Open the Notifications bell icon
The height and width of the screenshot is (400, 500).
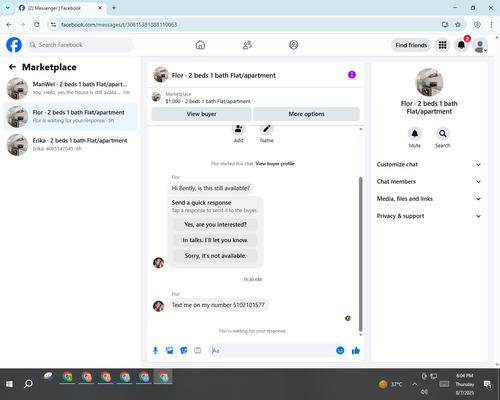461,45
